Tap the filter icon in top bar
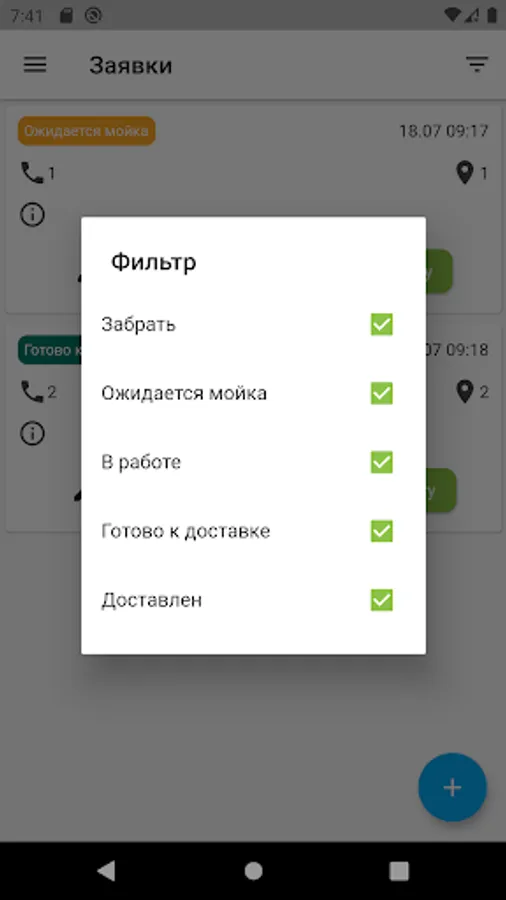 [x=477, y=64]
